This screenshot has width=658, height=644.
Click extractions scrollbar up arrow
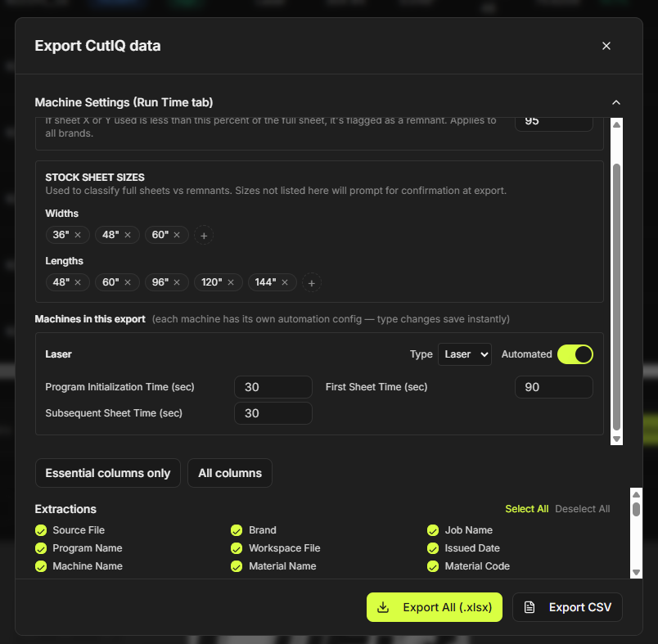(636, 494)
